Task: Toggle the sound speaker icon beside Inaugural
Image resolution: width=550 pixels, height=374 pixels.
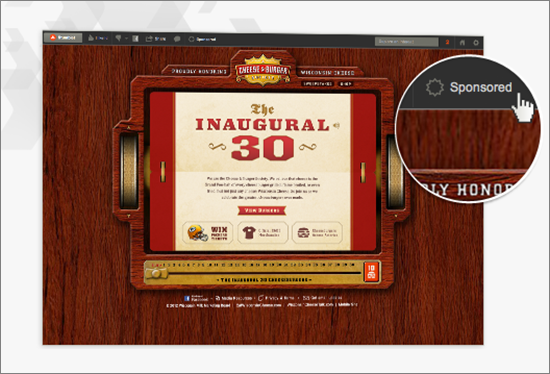Action: [336, 125]
